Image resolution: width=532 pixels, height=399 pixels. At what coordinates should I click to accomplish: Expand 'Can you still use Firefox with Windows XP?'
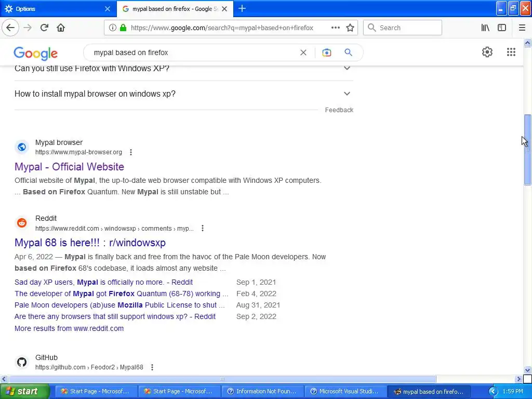183,68
